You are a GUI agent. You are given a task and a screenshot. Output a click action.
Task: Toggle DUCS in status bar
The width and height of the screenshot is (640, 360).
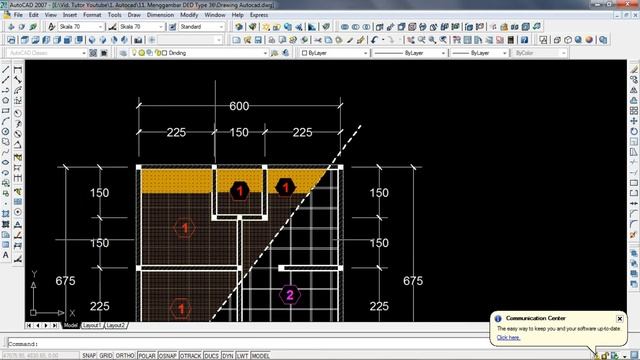coord(211,356)
